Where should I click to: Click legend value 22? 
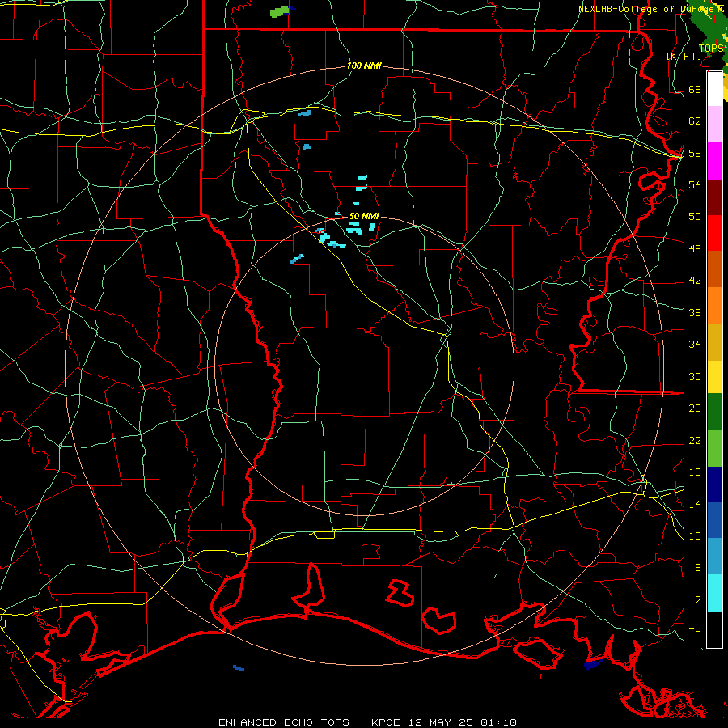pos(695,440)
